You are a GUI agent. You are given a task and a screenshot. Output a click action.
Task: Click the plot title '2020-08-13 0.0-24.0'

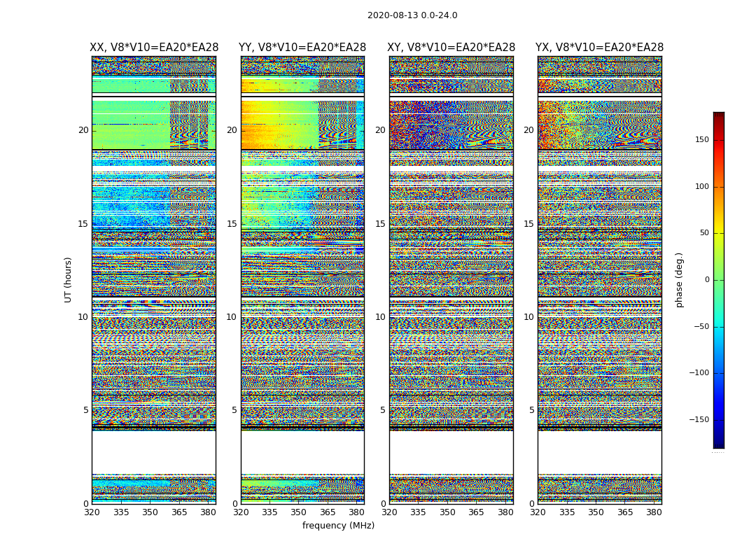pyautogui.click(x=412, y=15)
